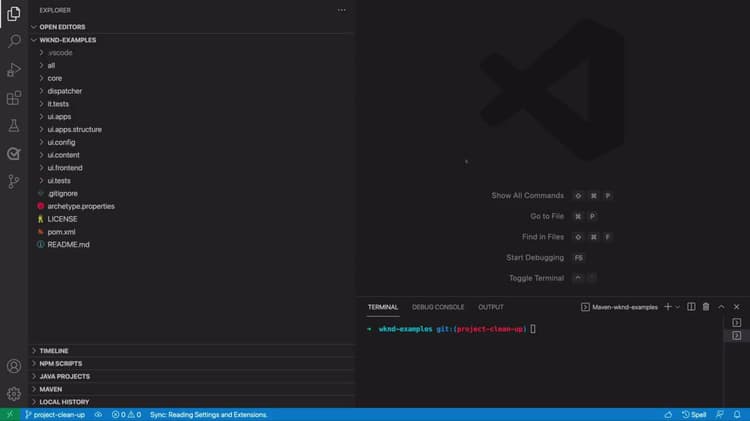Kill terminal with trash icon
The height and width of the screenshot is (421, 750).
pyautogui.click(x=706, y=307)
